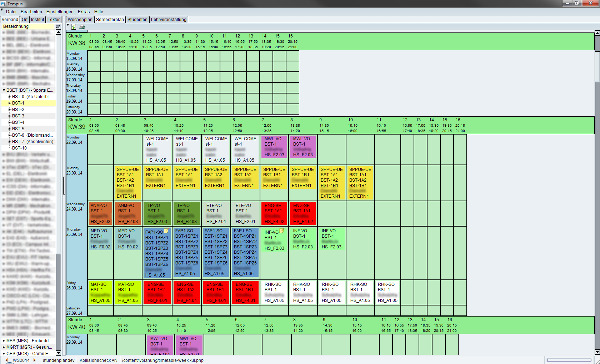Select the red ENG-SE BST-1A1 block on Wednesday

[274, 213]
